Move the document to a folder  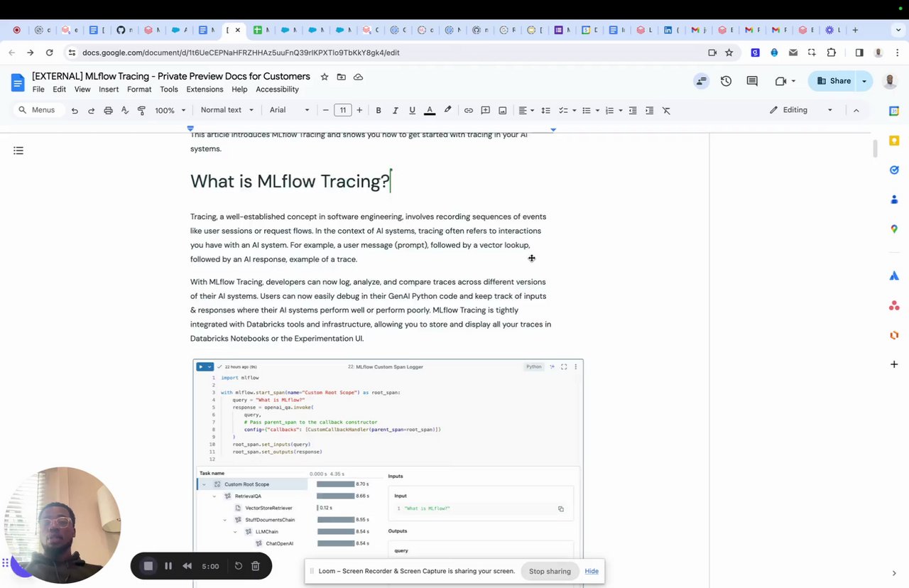341,77
